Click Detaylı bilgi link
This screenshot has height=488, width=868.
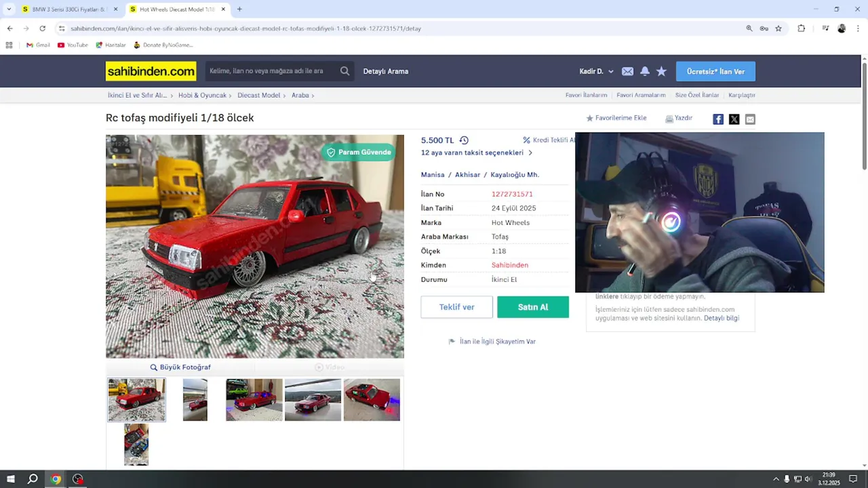(x=722, y=319)
